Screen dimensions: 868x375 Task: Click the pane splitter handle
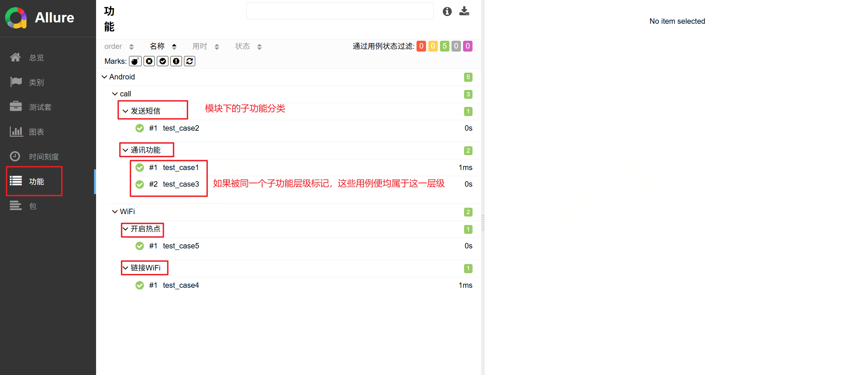click(x=483, y=223)
